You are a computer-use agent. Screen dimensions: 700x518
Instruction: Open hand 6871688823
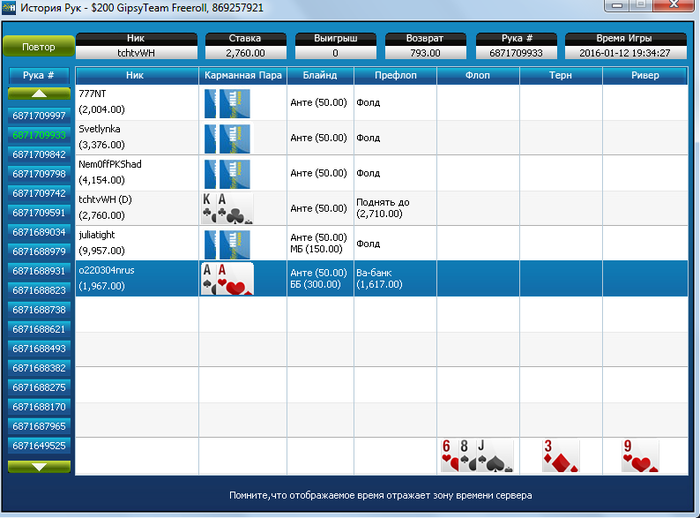point(39,290)
